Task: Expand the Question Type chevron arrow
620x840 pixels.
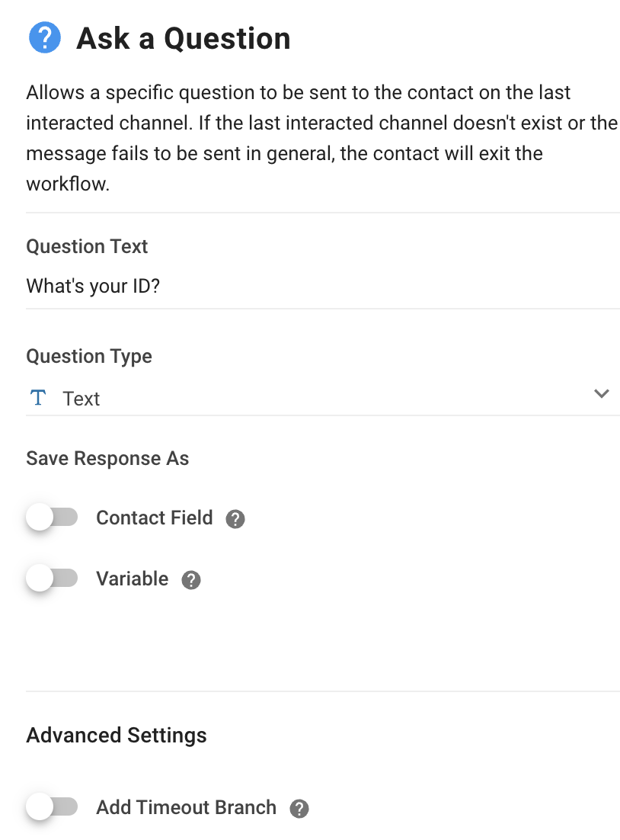Action: 602,394
